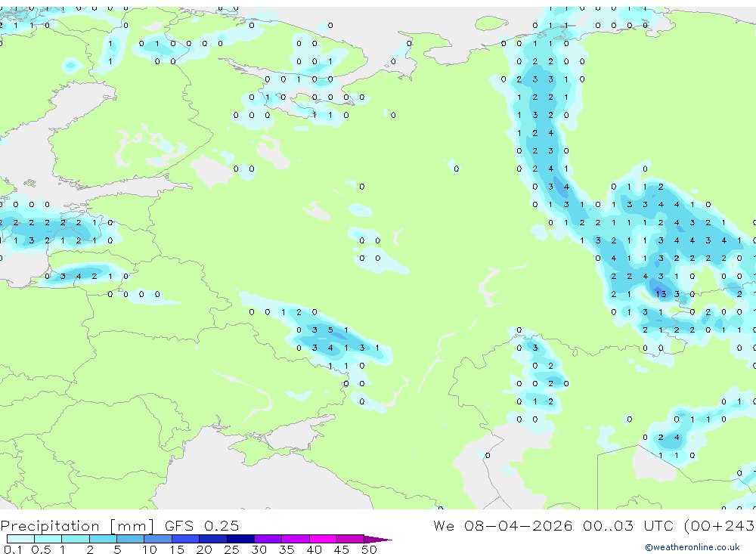Click the legend label 0.5
Screen dimensions: 756x554
pos(41,549)
